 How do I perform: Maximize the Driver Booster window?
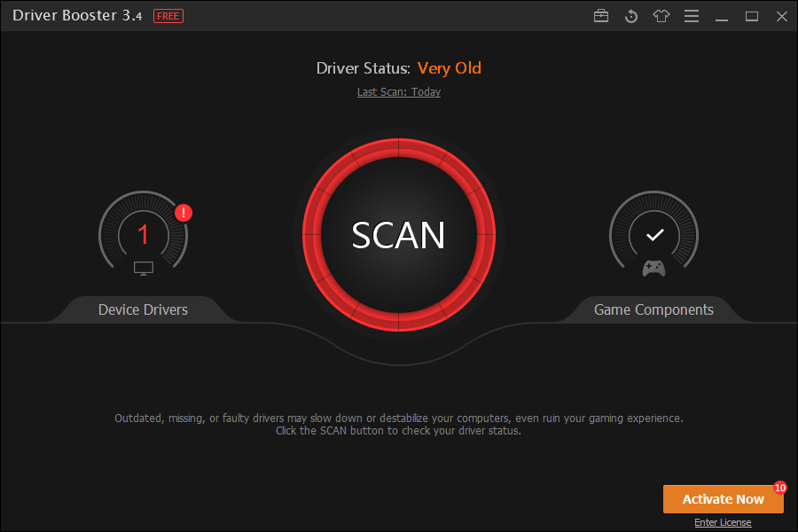tap(752, 16)
